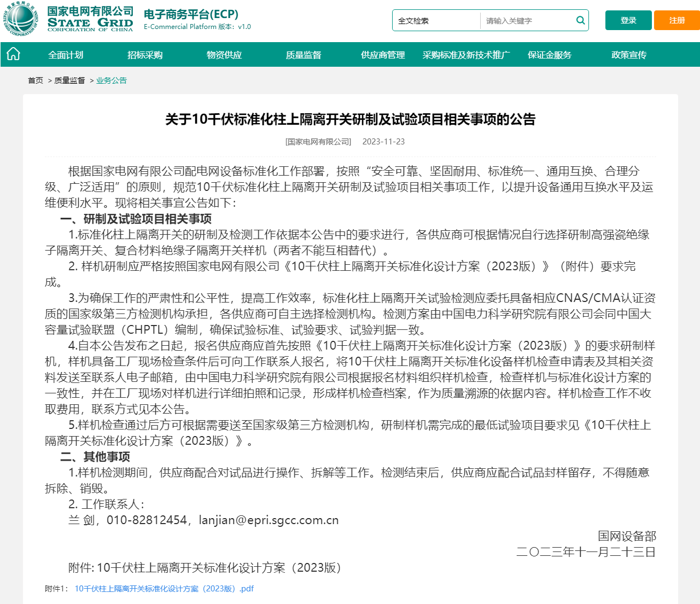The height and width of the screenshot is (604, 700).
Task: Open the 保证金服务 menu
Action: pos(549,55)
